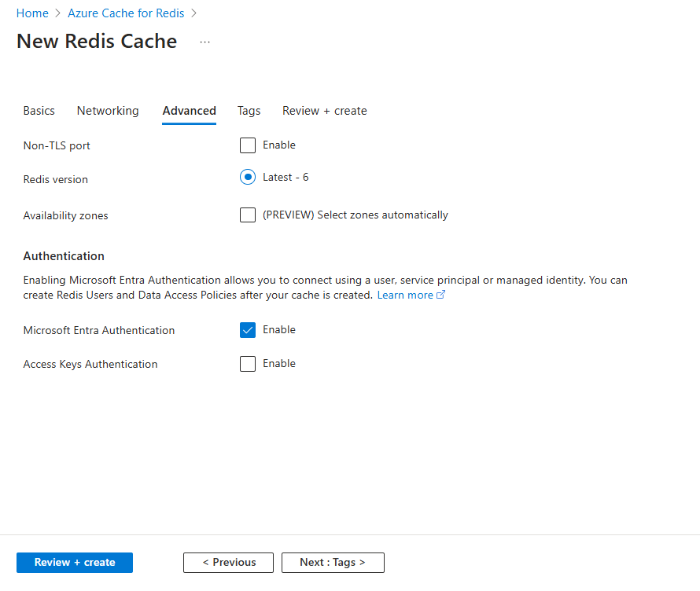Enable the Non-TLS port checkbox
700x591 pixels.
pos(248,145)
